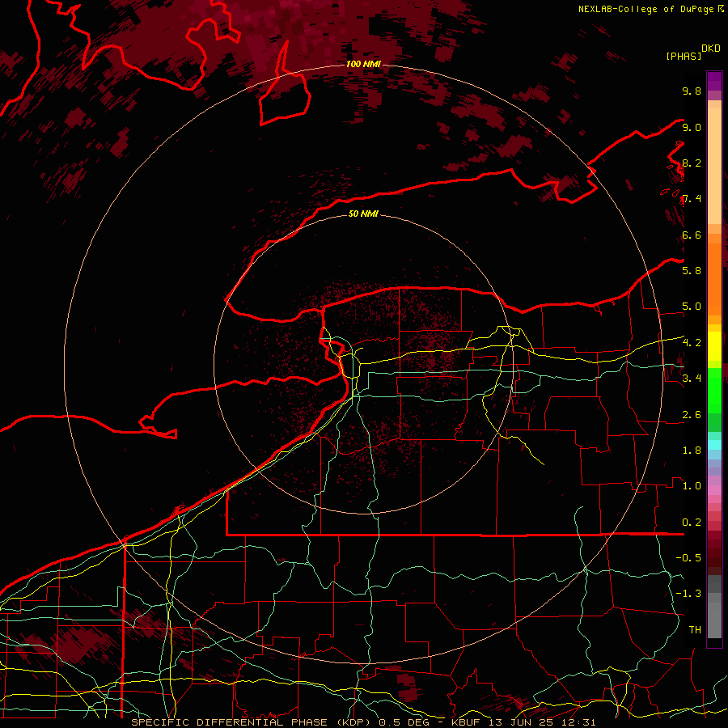Click the TH threshold label on the scale
728x728 pixels.
(695, 629)
